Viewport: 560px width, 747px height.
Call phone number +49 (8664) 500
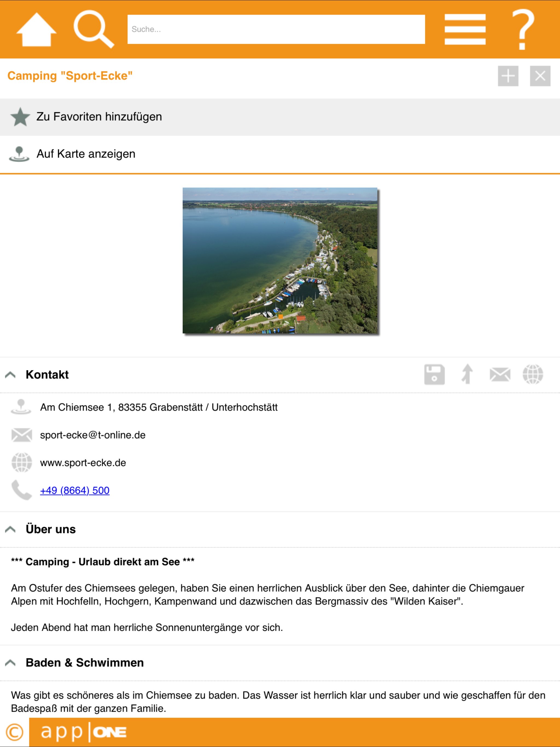75,490
